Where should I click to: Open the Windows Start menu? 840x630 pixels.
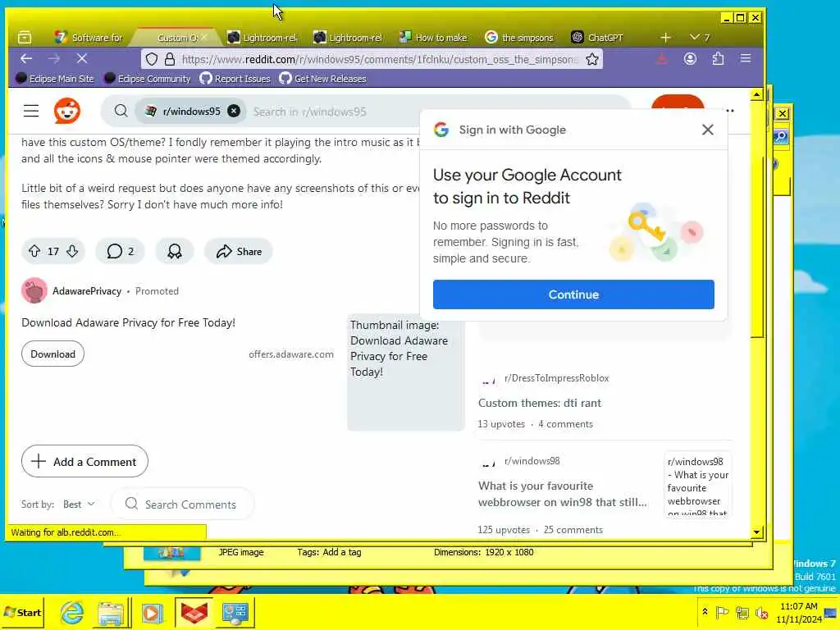(22, 612)
